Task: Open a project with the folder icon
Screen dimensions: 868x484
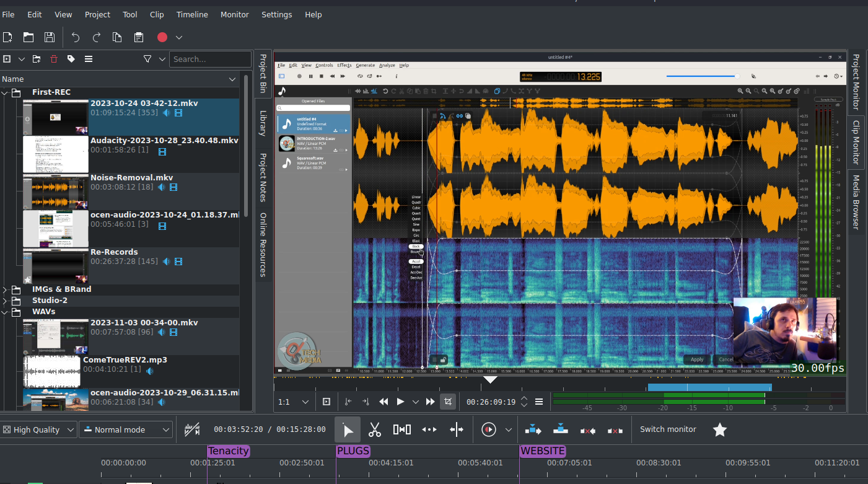Action: coord(28,37)
